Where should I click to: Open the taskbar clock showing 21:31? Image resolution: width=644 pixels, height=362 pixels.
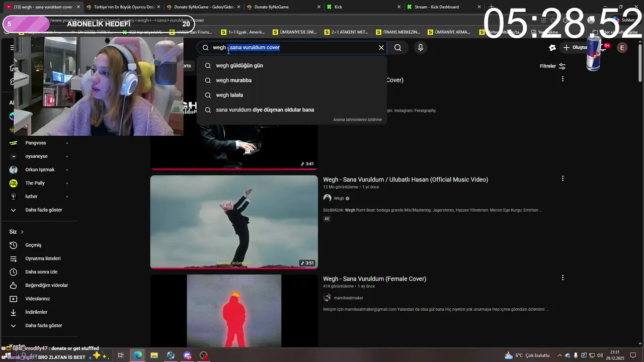615,355
